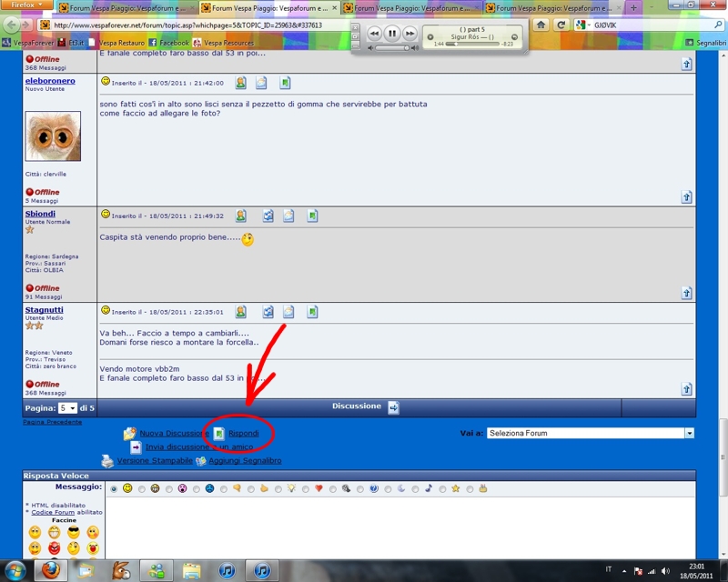Pause the music player playback
The height and width of the screenshot is (582, 728).
(x=392, y=33)
